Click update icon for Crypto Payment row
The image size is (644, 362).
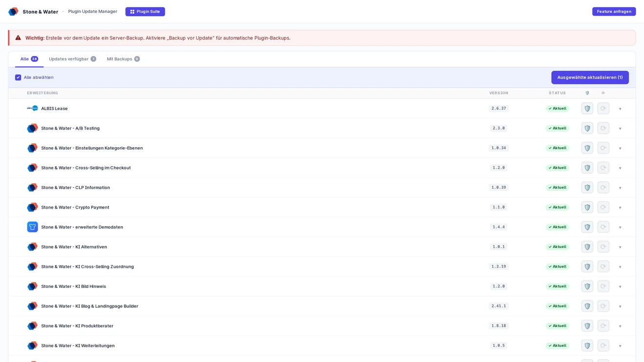(x=604, y=207)
